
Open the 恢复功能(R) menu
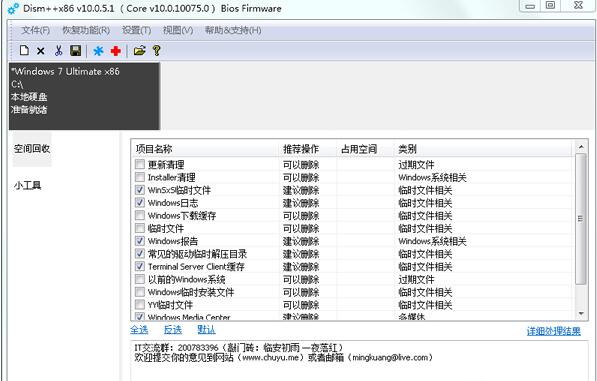[x=86, y=30]
